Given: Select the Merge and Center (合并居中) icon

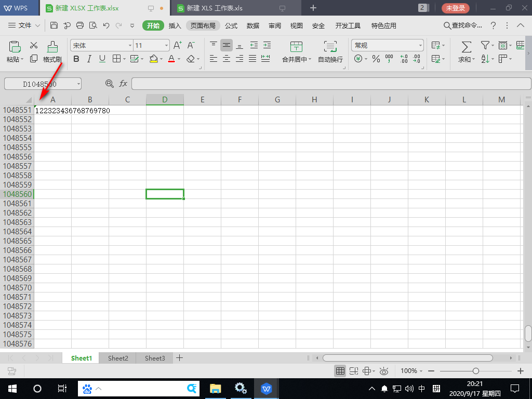Looking at the screenshot, I should coord(296,46).
